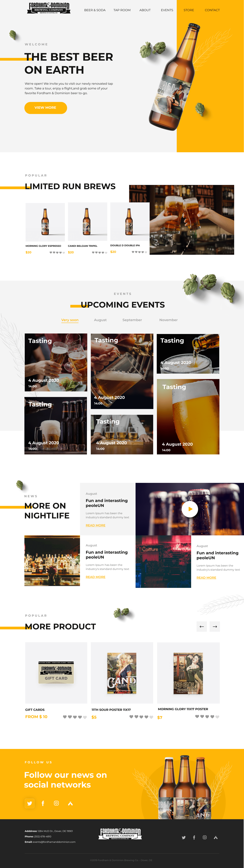Play the nightlife beer video
The width and height of the screenshot is (244, 868).
pos(190,509)
